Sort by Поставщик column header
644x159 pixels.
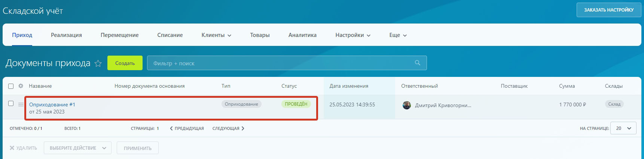pyautogui.click(x=514, y=86)
